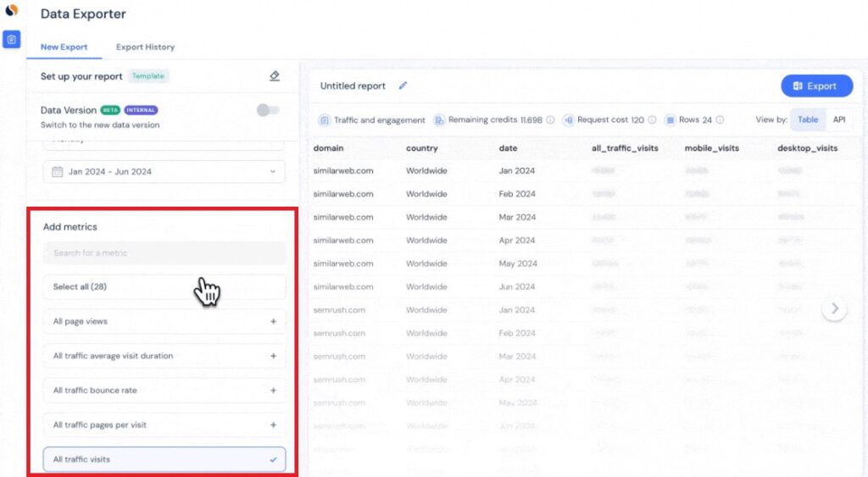Viewport: 868px width, 477px height.
Task: Click the Untitled report title
Action: [x=353, y=86]
